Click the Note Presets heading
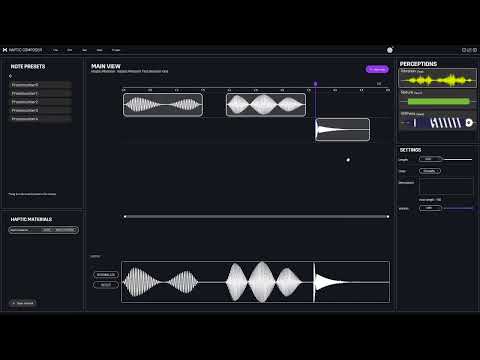Image resolution: width=480 pixels, height=360 pixels. point(28,67)
